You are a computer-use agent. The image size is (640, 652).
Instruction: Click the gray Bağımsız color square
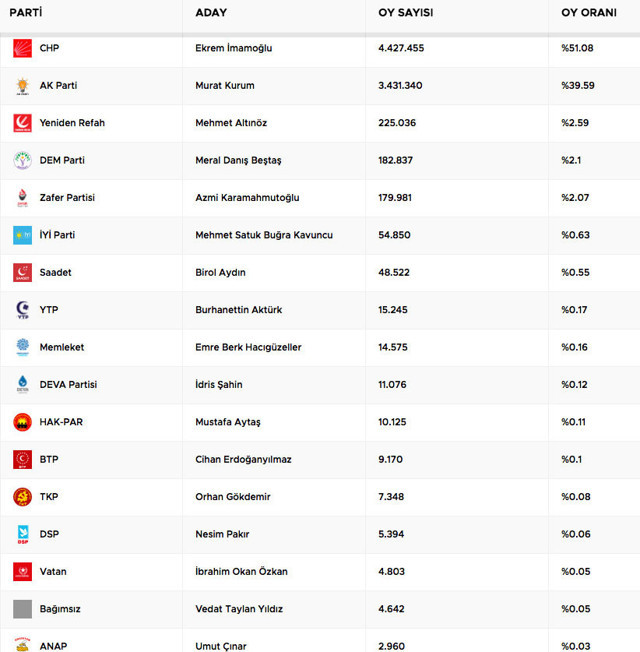click(22, 609)
